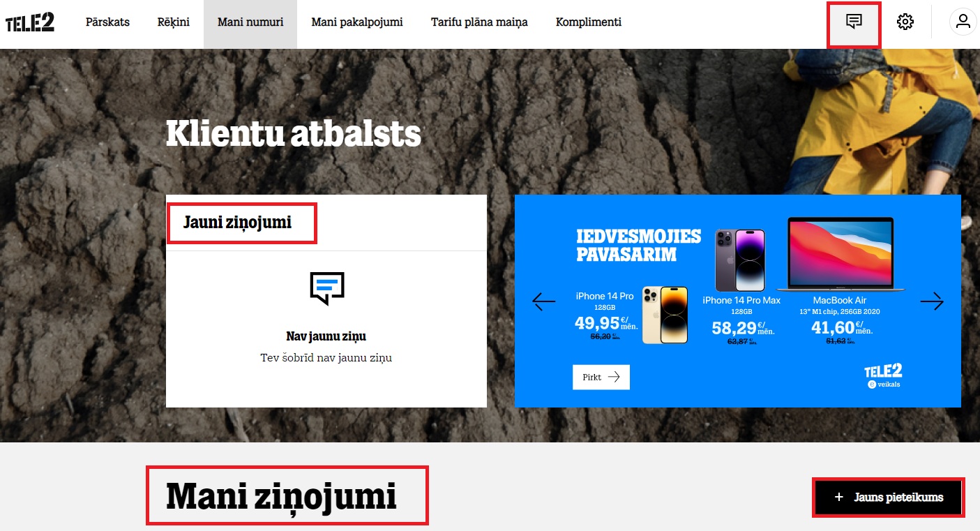Screen dimensions: 980x531
Task: Click the iPhone 14 Pro Max purple image
Action: click(x=740, y=260)
